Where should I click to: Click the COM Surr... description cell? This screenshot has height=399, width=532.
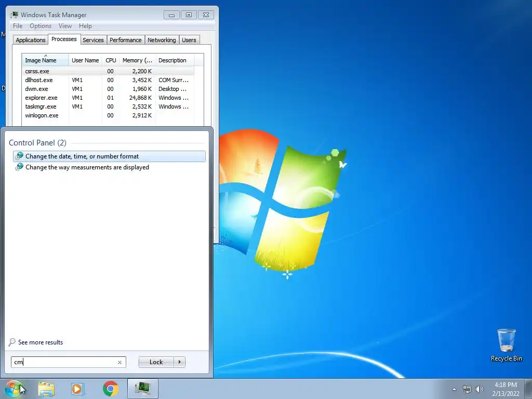(x=174, y=80)
